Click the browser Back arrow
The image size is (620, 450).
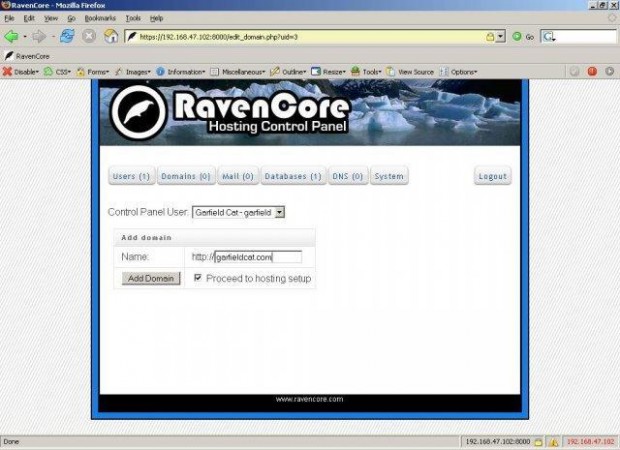[x=13, y=36]
